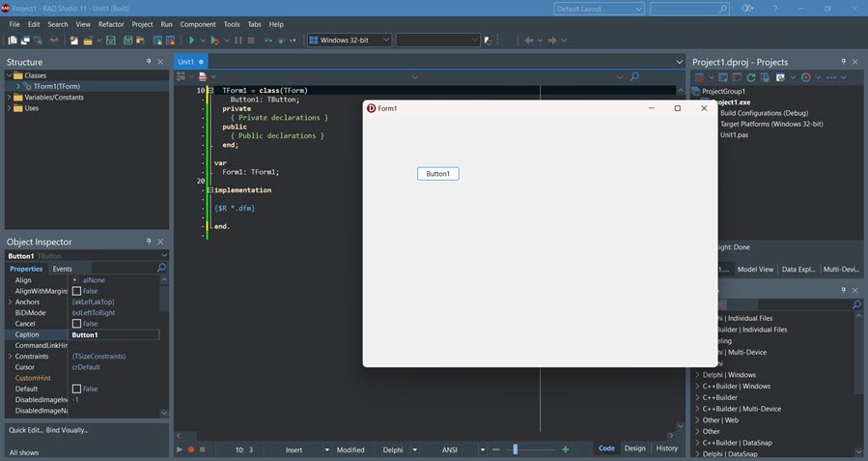Open the Refactor menu
868x461 pixels.
(x=111, y=24)
